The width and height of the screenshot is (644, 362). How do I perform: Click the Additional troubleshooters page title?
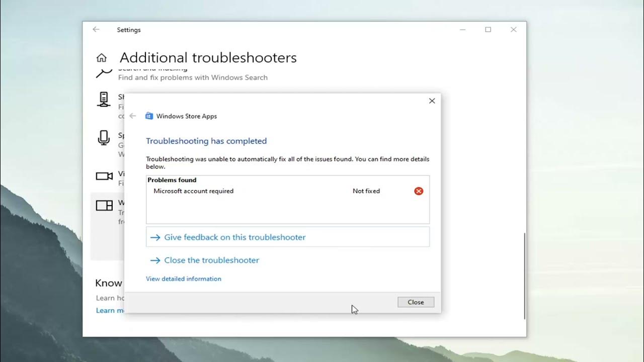[x=208, y=58]
